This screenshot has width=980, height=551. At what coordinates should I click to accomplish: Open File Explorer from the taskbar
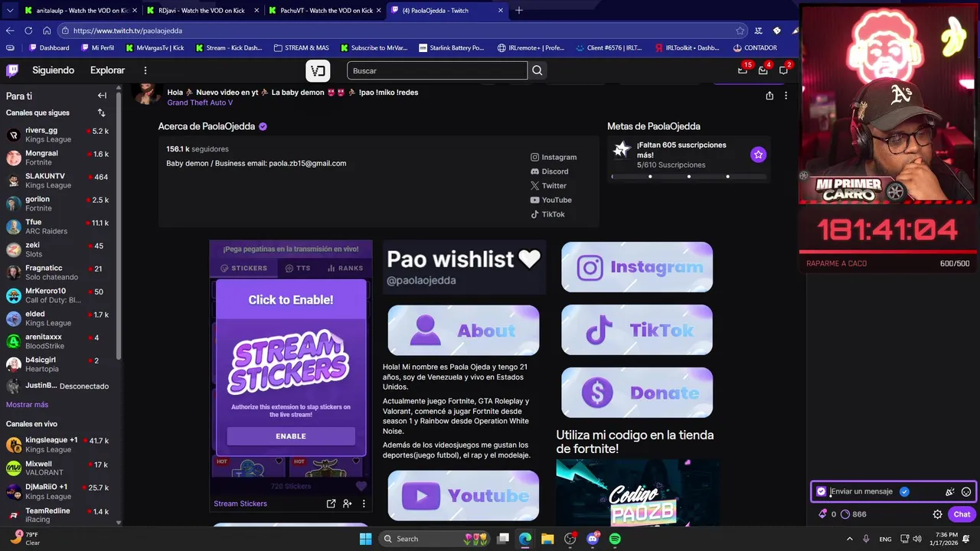click(x=547, y=539)
